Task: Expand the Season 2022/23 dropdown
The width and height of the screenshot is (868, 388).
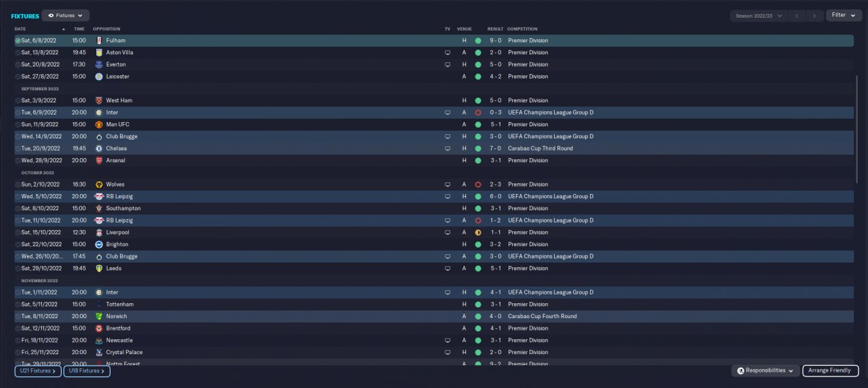Action: (x=759, y=15)
